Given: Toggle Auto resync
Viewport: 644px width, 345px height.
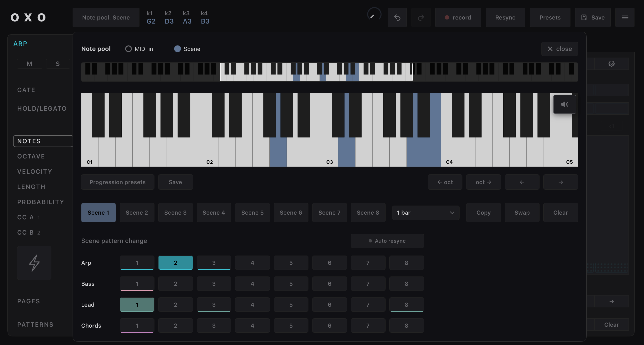Looking at the screenshot, I should pos(387,241).
